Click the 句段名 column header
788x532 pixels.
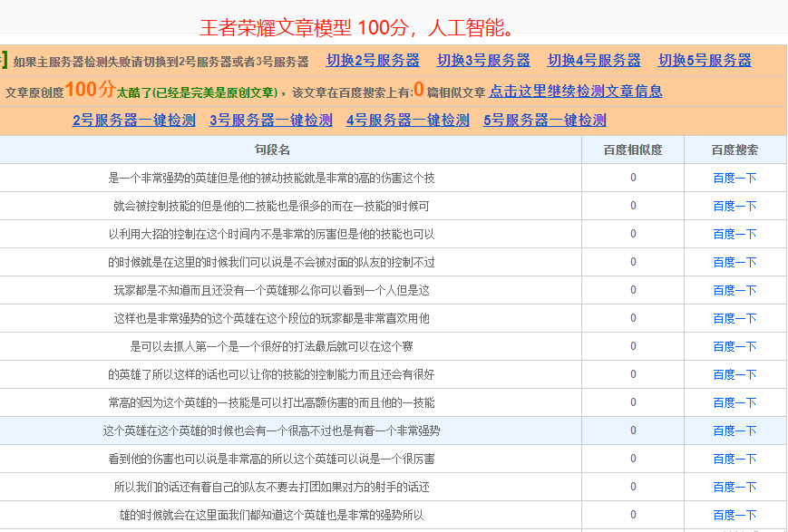coord(272,150)
